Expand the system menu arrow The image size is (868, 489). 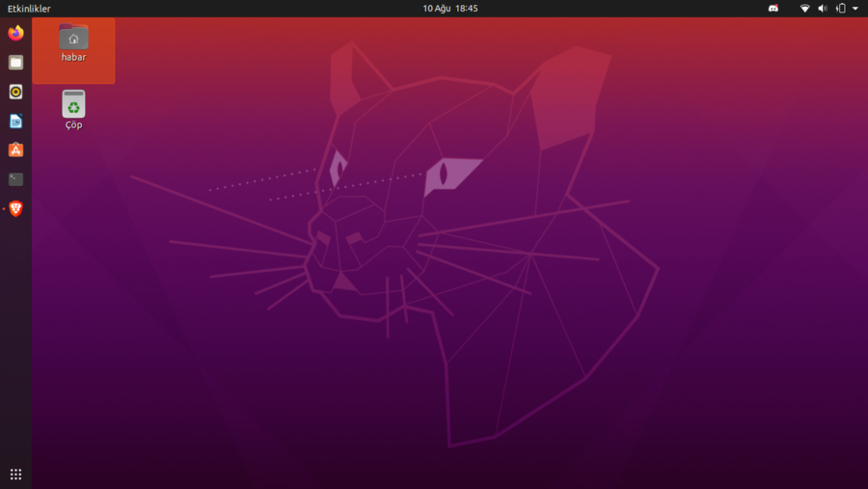[x=855, y=9]
